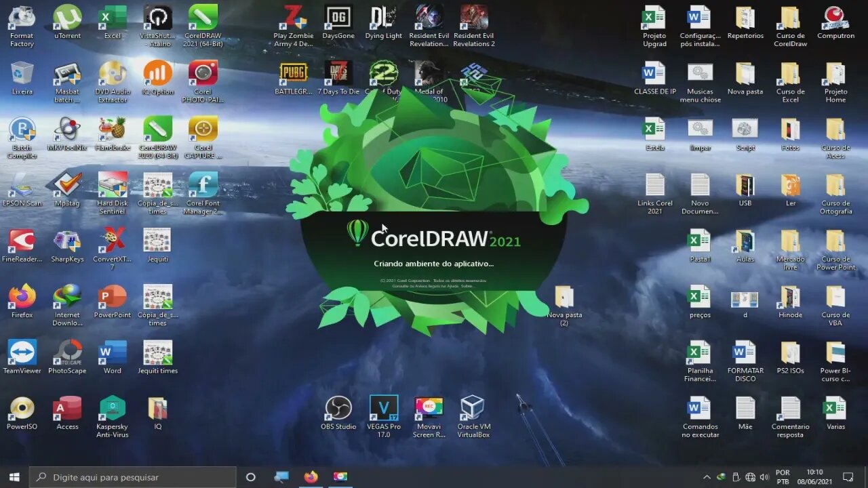This screenshot has height=488, width=868.
Task: Launch the PowerPoint desktop shortcut
Action: coord(113,302)
